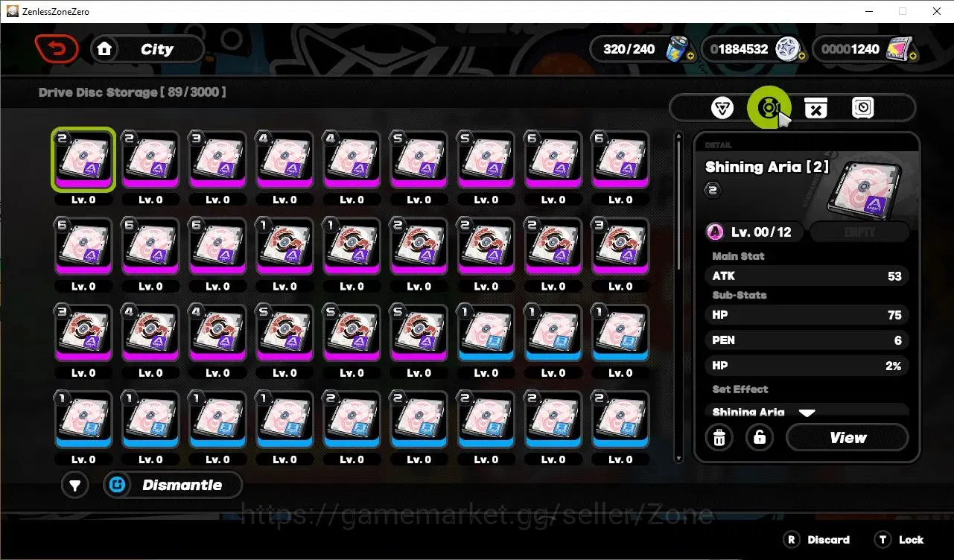Viewport: 954px width, 560px height.
Task: Click the EMPTY equip slot label
Action: point(859,232)
